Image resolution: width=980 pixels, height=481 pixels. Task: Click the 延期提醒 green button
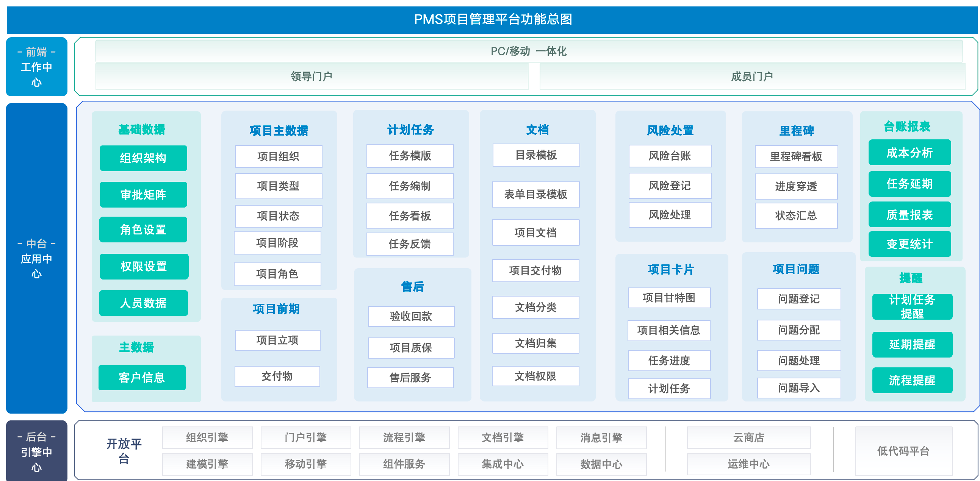pyautogui.click(x=912, y=345)
